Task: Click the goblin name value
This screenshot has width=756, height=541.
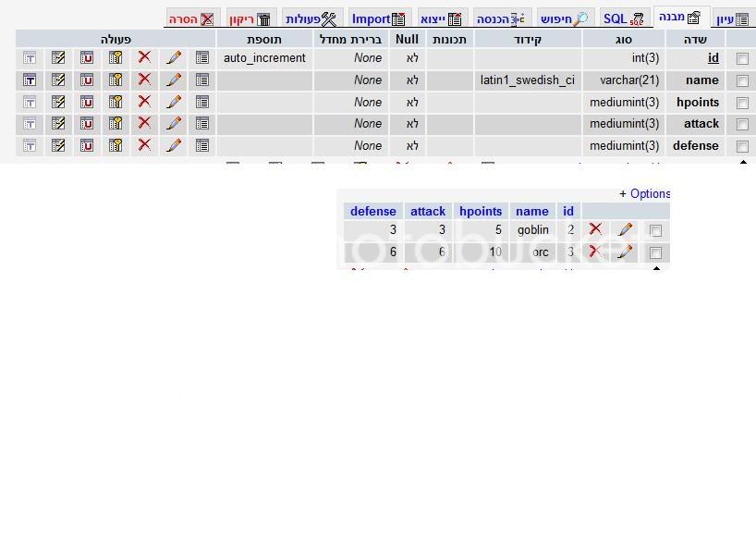Action: pos(532,230)
